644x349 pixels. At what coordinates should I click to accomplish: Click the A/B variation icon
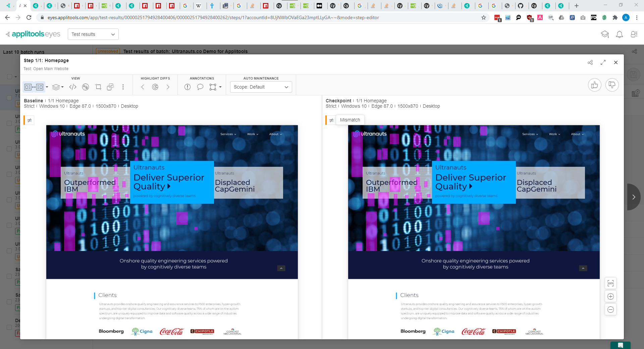(86, 87)
